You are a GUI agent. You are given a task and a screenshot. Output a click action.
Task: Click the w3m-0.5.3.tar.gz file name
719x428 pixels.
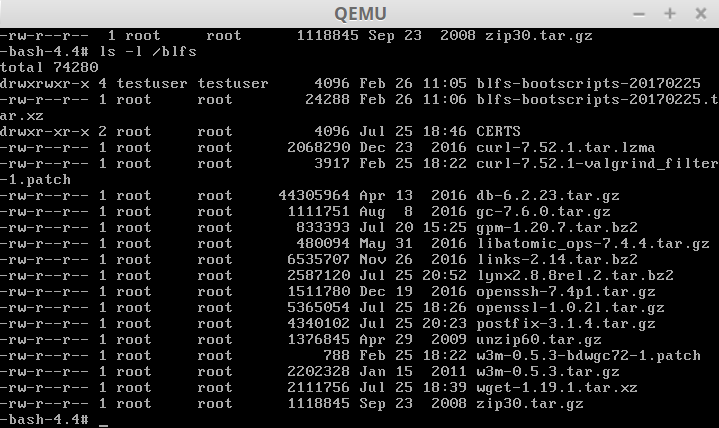click(x=548, y=372)
